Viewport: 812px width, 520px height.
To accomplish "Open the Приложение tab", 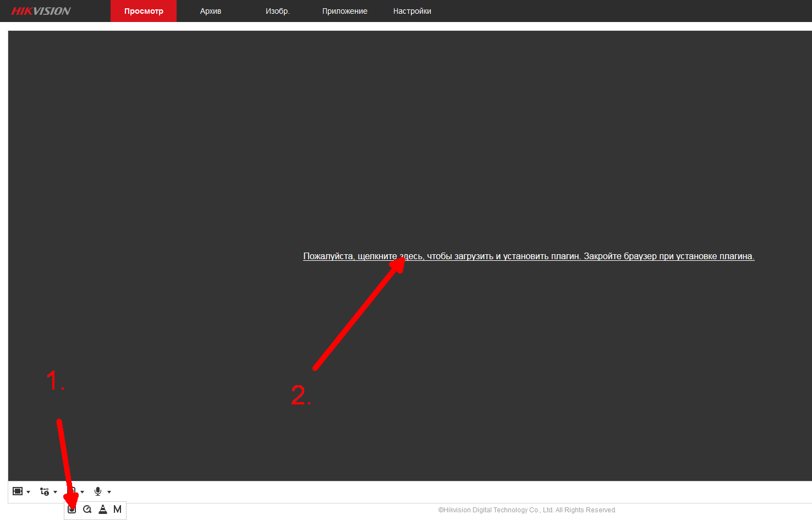I will click(x=344, y=11).
